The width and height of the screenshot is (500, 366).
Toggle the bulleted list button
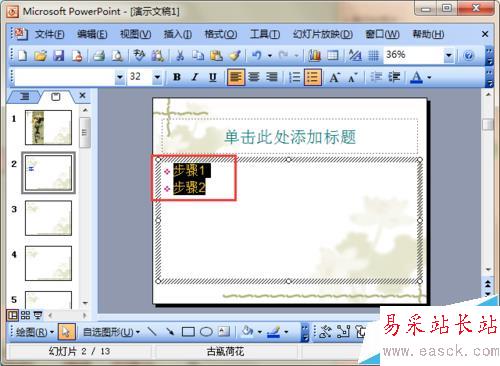point(313,77)
